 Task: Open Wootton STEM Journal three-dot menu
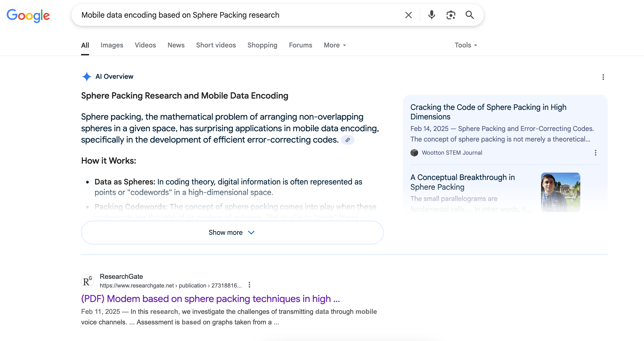[596, 153]
